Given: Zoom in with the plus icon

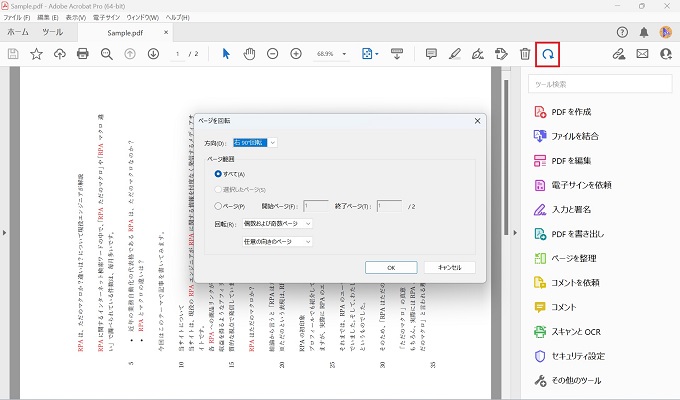Looking at the screenshot, I should (x=296, y=54).
